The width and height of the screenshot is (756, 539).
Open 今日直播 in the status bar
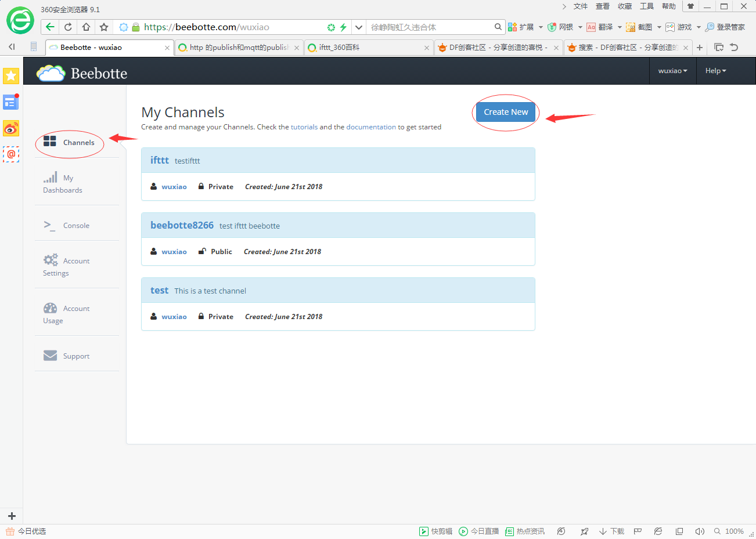coord(479,531)
